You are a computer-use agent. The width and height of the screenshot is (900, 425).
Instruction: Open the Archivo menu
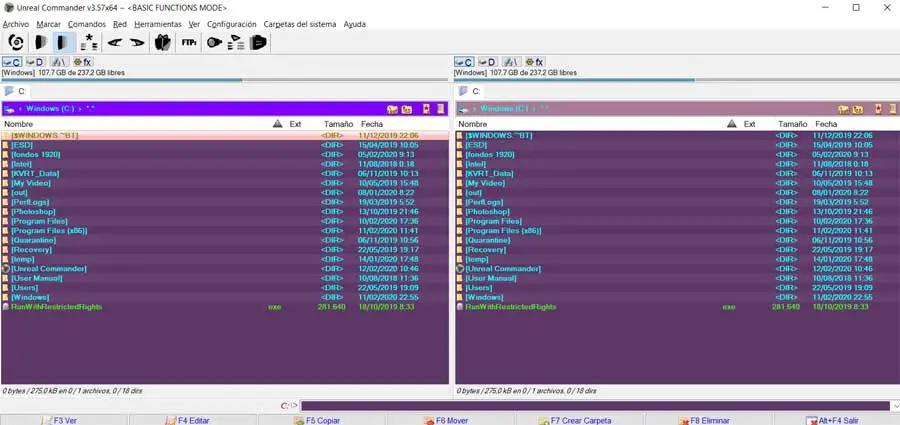click(15, 24)
